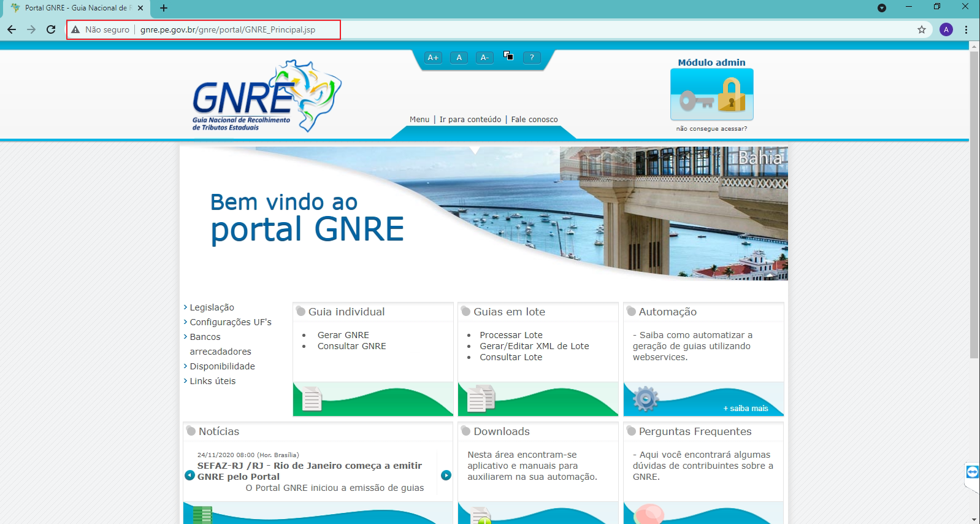Viewport: 980px width, 524px height.
Task: Click the não consegue acessar? link
Action: point(711,129)
